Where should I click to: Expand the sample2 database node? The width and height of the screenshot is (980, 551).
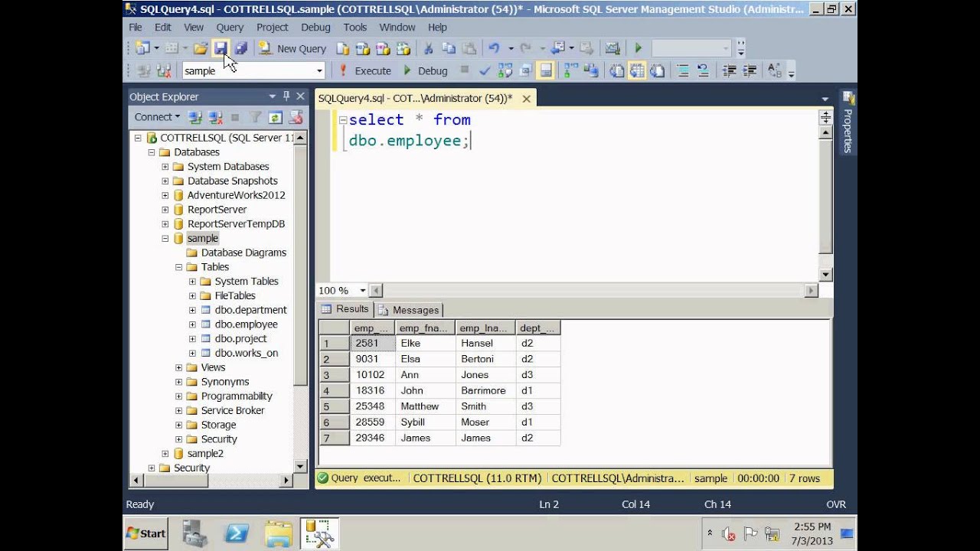(x=165, y=453)
